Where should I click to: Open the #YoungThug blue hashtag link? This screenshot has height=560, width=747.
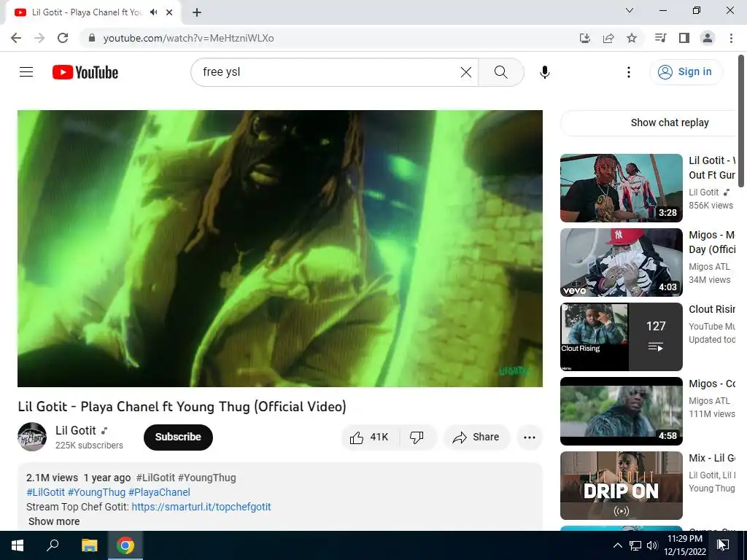pyautogui.click(x=96, y=492)
